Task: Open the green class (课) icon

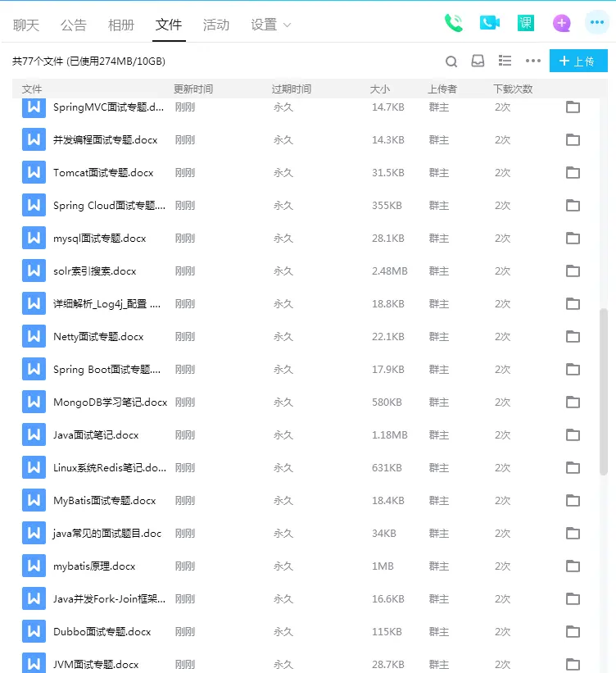Action: pyautogui.click(x=526, y=23)
